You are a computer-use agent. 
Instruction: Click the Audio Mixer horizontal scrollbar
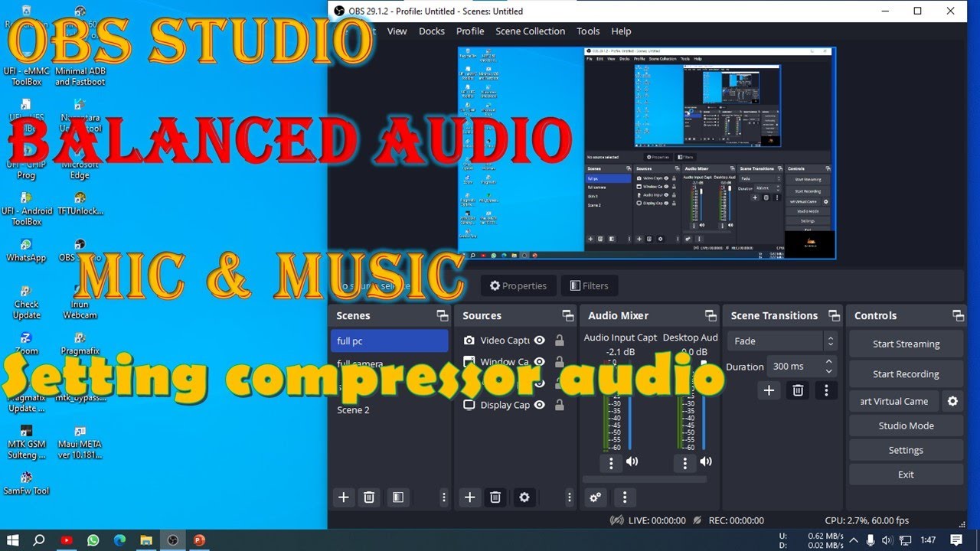coord(644,480)
